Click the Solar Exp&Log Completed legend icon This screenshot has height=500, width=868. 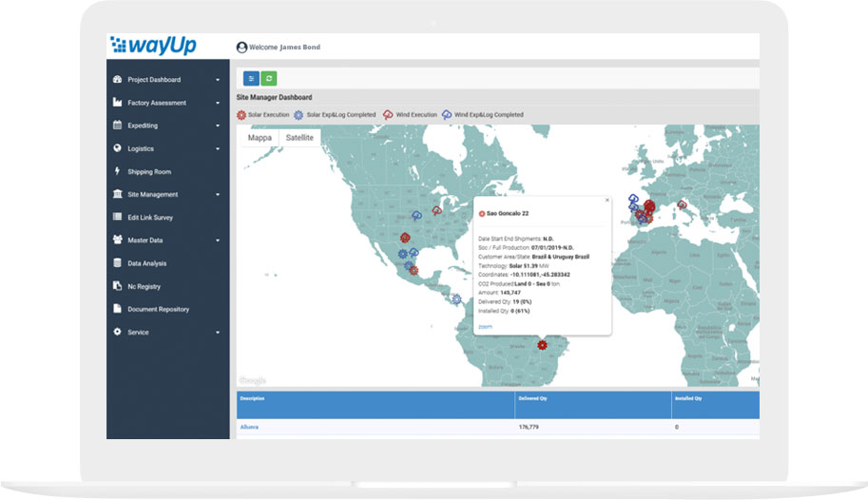pyautogui.click(x=299, y=115)
